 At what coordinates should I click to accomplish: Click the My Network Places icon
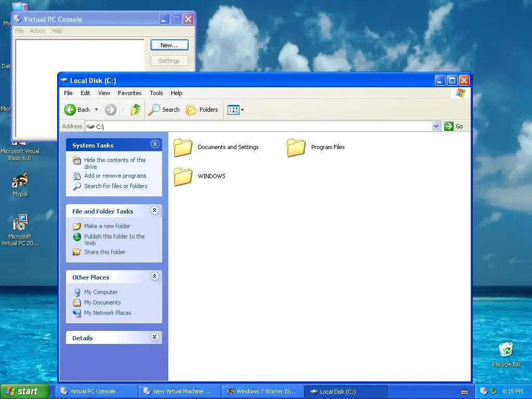77,313
